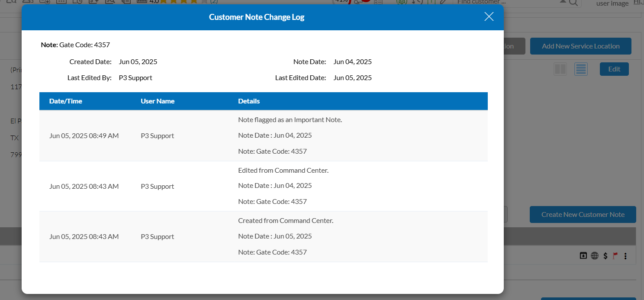Click Last Edited By value P3 Support
Viewport: 644px width, 300px height.
[x=135, y=78]
